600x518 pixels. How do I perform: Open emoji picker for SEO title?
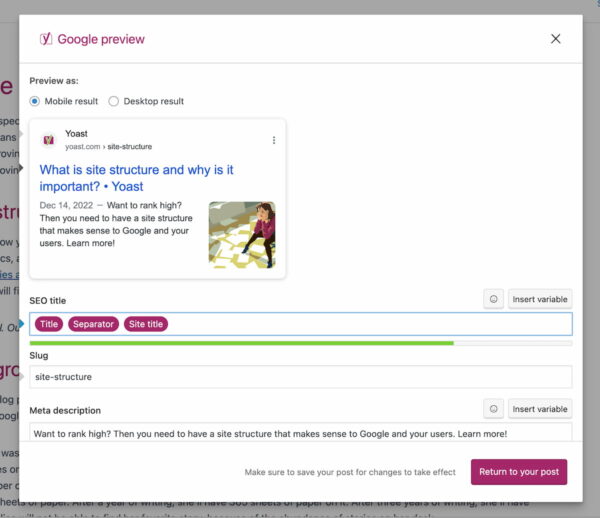point(494,299)
